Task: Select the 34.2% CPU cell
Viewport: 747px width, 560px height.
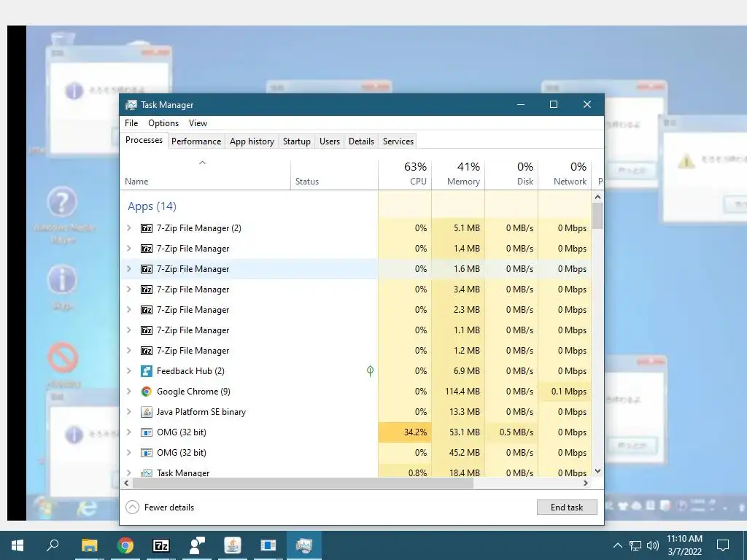Action: tap(405, 432)
